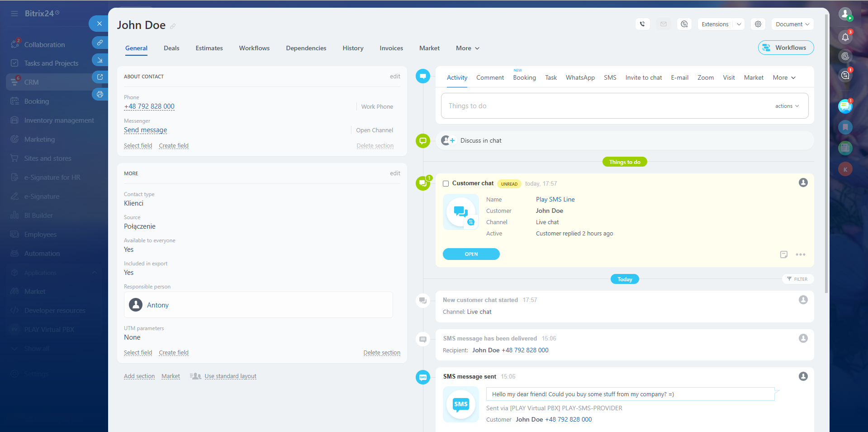Expand the actions dropdown in Things to do

tap(787, 106)
